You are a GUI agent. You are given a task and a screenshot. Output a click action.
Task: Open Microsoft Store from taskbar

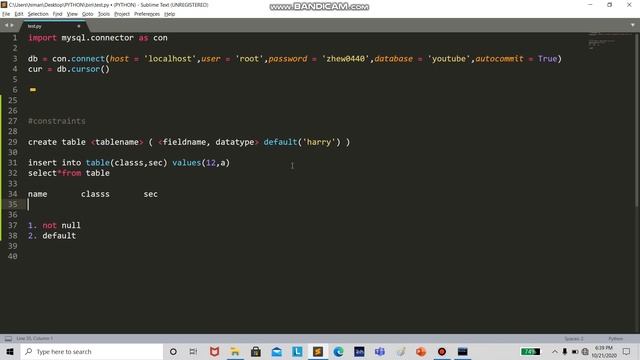256,351
